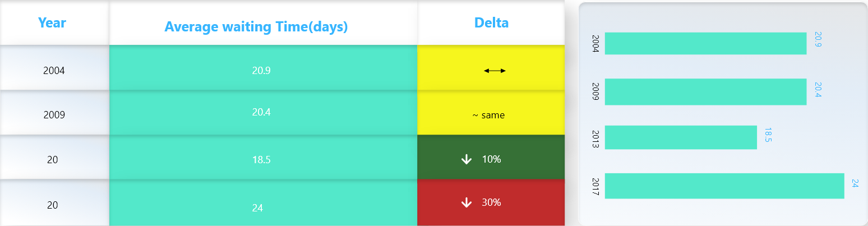
Task: Select the 2009 year cell in the table
Action: click(54, 115)
